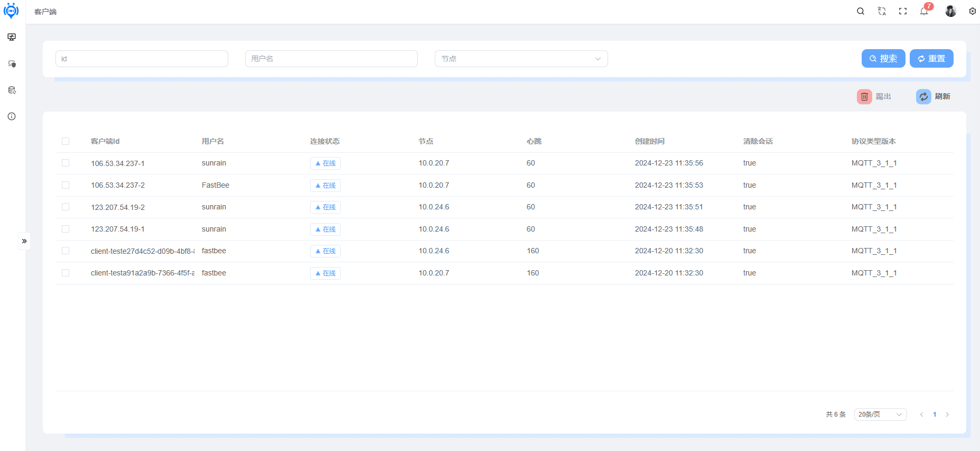The width and height of the screenshot is (980, 451).
Task: Click the red 踢出 trash icon
Action: tap(864, 97)
